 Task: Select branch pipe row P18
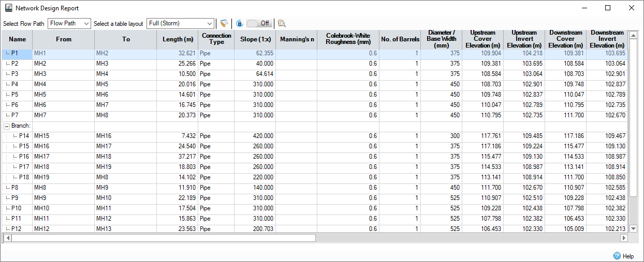point(314,177)
